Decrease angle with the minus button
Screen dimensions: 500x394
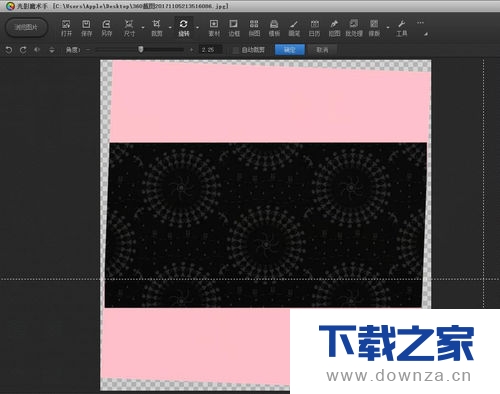(88, 50)
